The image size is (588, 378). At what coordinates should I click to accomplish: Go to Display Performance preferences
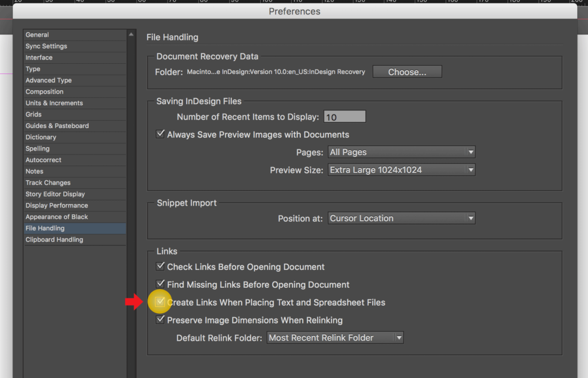click(x=57, y=206)
